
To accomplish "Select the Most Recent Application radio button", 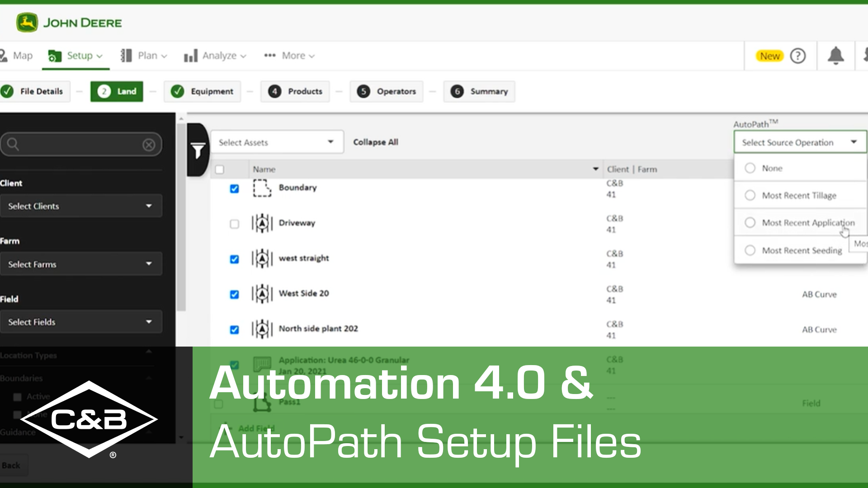I will click(750, 222).
